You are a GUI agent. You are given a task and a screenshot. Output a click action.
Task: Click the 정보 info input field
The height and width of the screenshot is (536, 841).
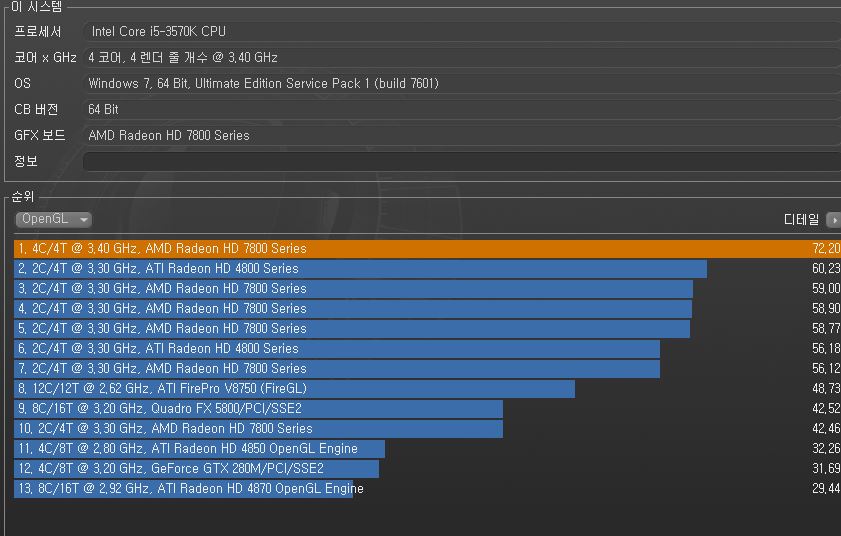(x=462, y=161)
